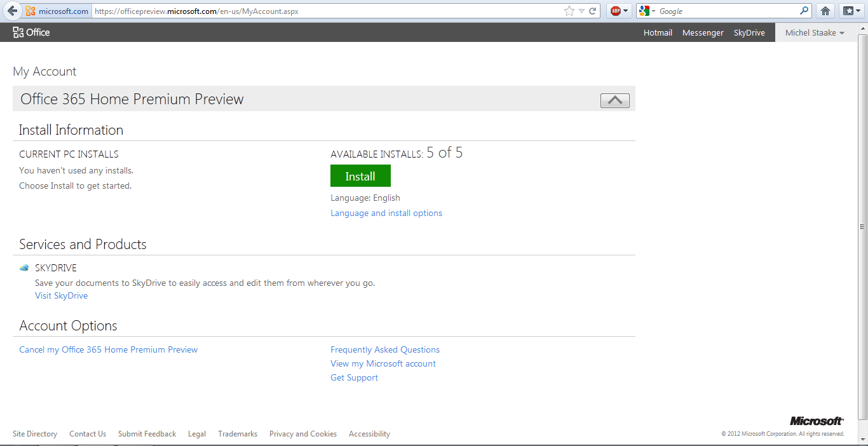The width and height of the screenshot is (868, 446).
Task: Open Messenger from the header
Action: pos(703,33)
